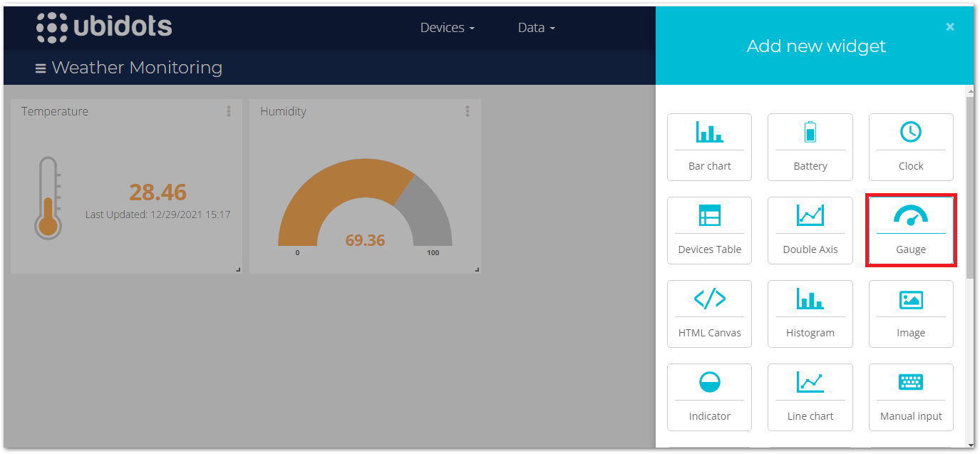Open the Temperature widget options menu
The image size is (980, 454).
coord(229,111)
